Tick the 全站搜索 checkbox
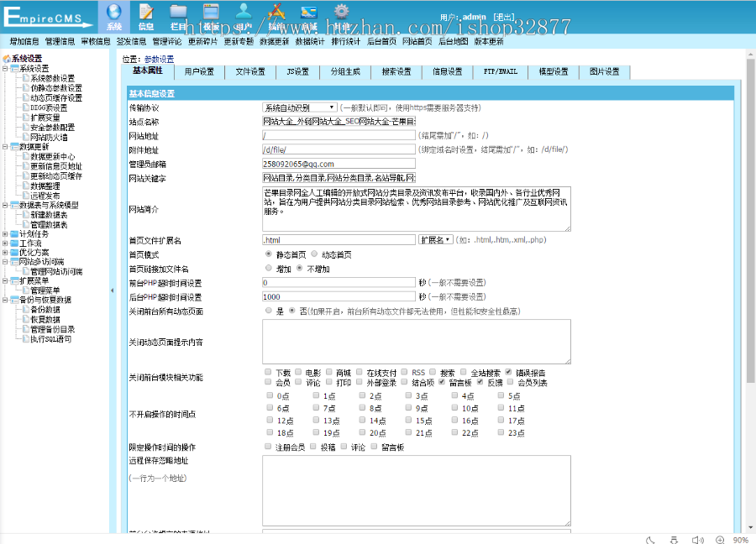This screenshot has width=756, height=544. click(x=464, y=372)
